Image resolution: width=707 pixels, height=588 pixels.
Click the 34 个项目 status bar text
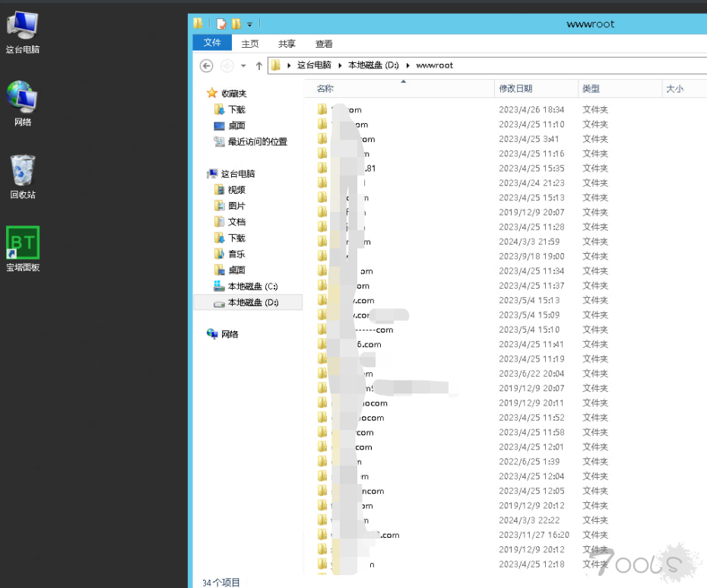tap(221, 582)
